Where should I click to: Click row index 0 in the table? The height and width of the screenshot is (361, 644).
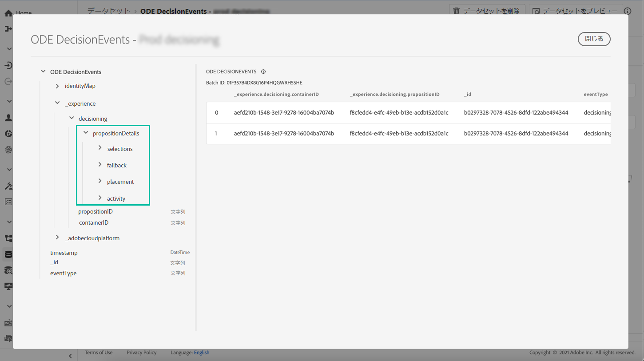coord(216,113)
